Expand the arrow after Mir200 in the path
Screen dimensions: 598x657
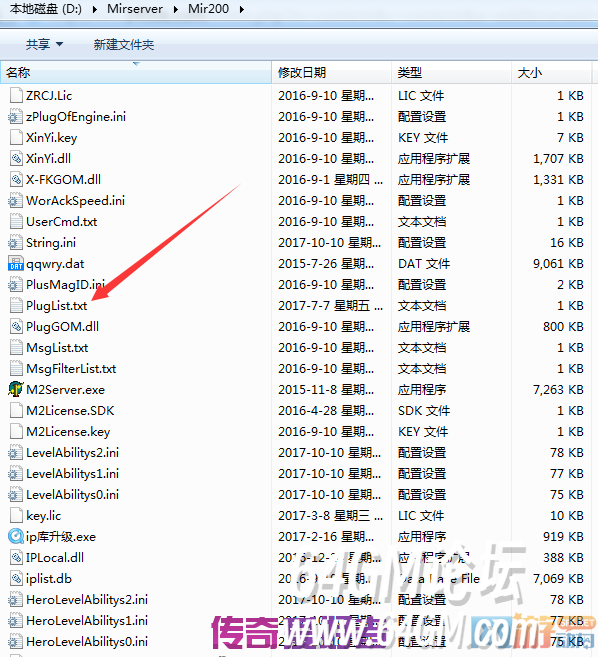tap(241, 9)
